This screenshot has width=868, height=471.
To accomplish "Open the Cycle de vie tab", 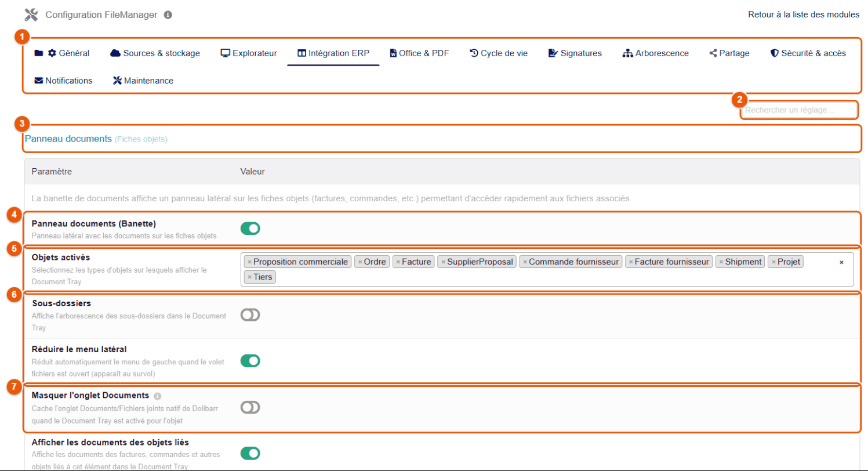I will 499,53.
